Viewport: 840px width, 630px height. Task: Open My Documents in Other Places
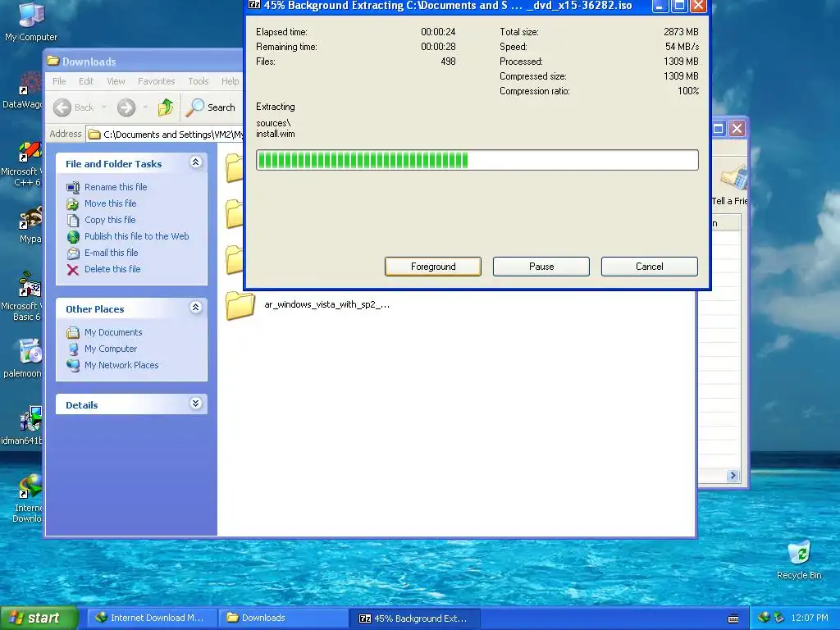click(113, 332)
